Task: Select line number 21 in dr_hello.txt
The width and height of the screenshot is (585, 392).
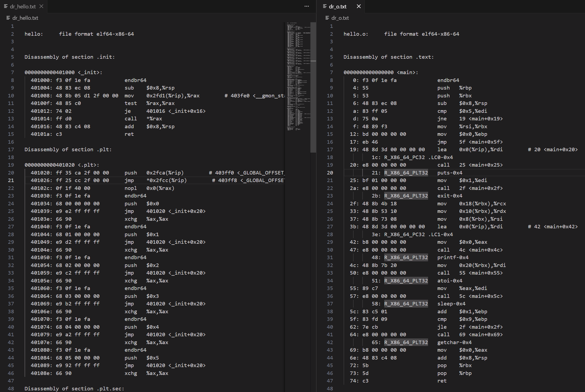Action: click(x=11, y=180)
